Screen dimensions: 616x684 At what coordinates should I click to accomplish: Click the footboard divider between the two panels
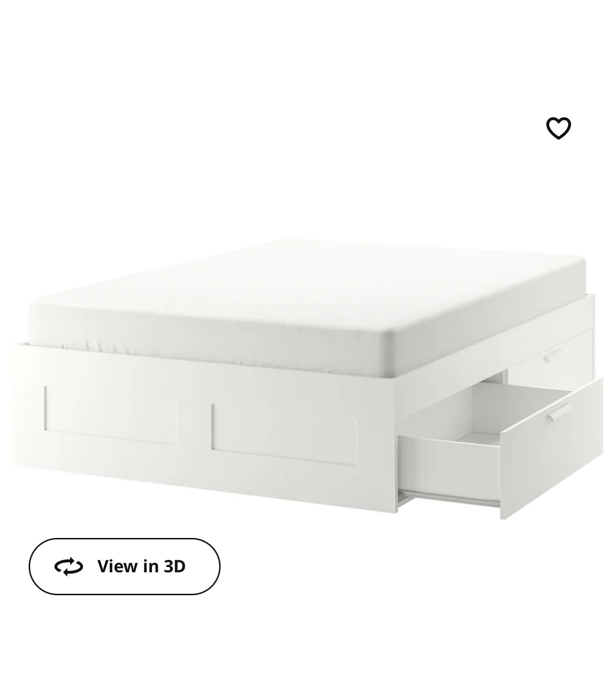[194, 420]
